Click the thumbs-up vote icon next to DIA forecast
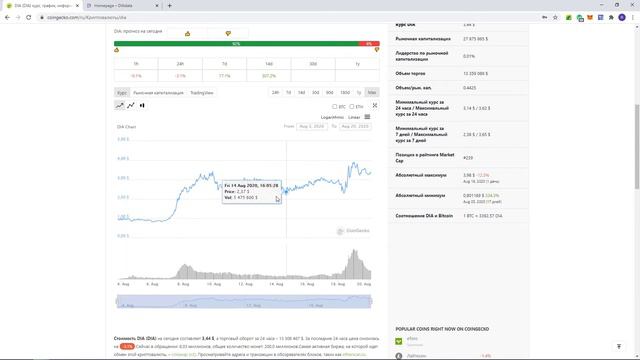This screenshot has width=640, height=360. pos(187,33)
